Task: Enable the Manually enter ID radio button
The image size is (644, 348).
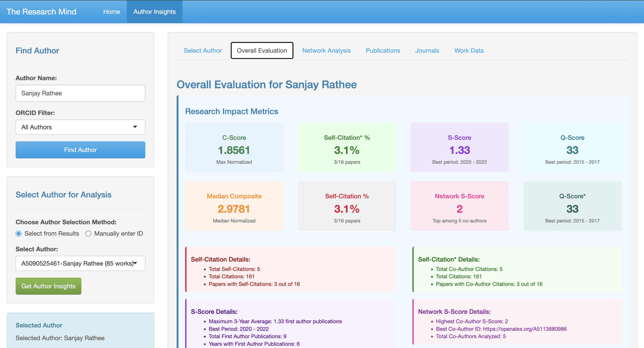Action: pos(88,233)
